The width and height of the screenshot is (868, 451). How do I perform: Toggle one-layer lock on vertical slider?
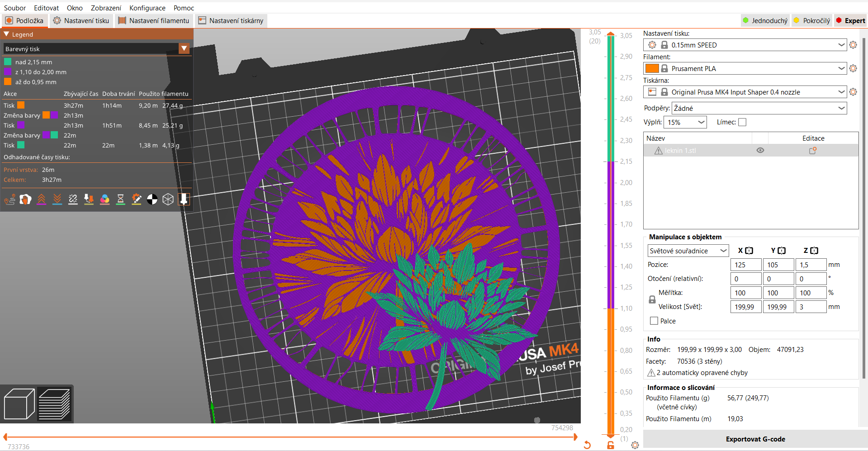pos(610,445)
